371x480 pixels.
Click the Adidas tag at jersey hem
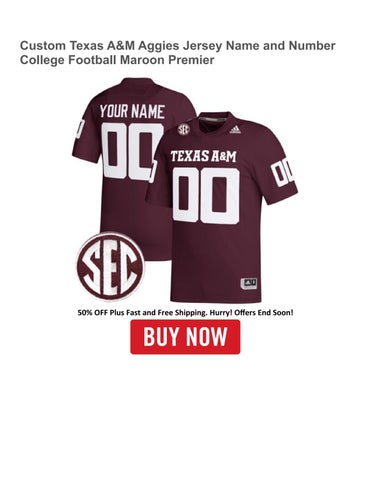[x=249, y=283]
